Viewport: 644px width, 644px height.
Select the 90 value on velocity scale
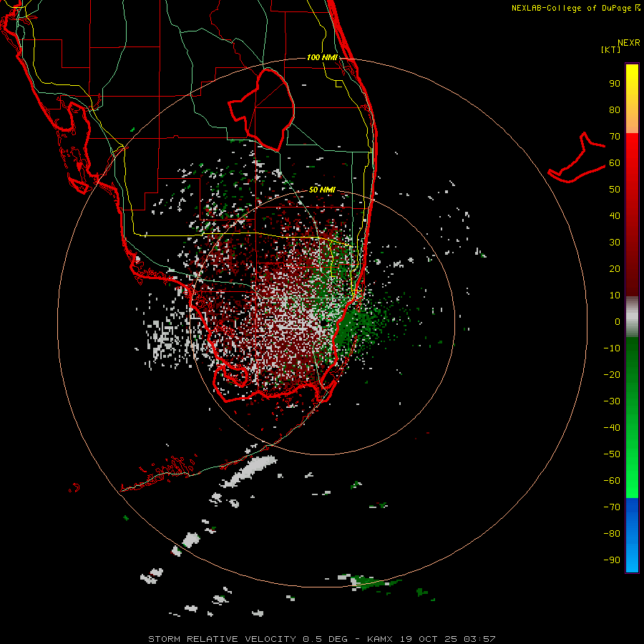615,84
